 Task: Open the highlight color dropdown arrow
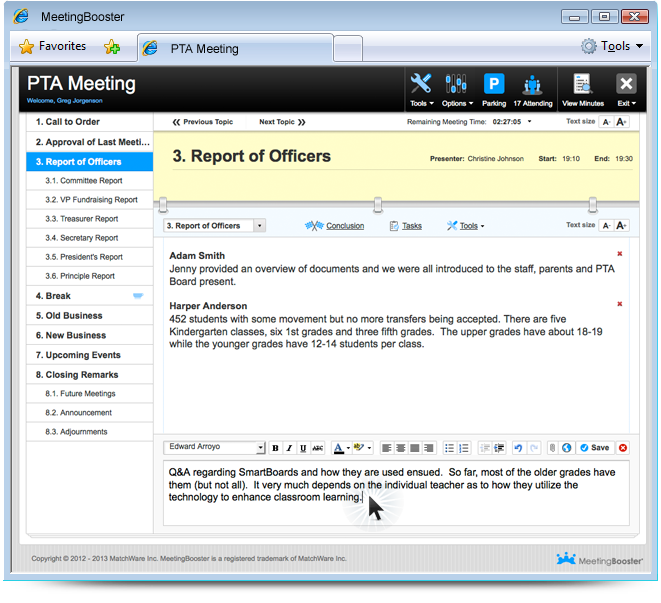click(x=369, y=448)
